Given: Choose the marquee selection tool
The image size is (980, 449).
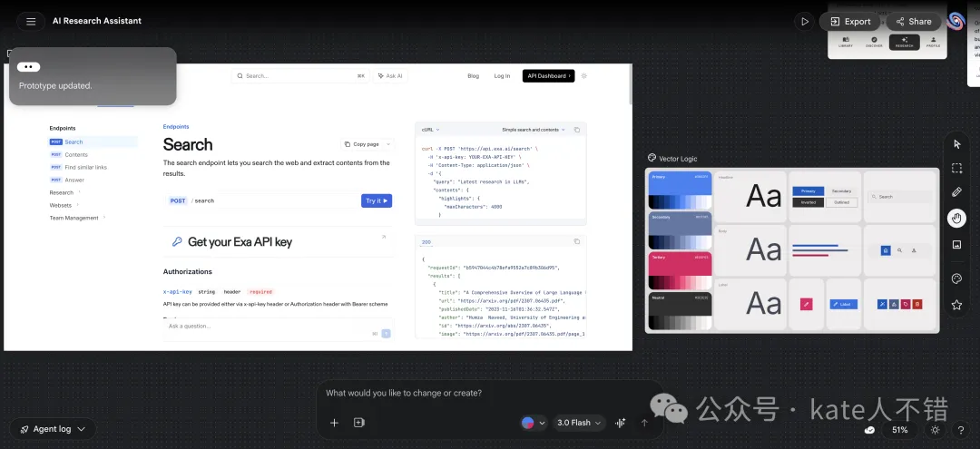Looking at the screenshot, I should click(956, 168).
